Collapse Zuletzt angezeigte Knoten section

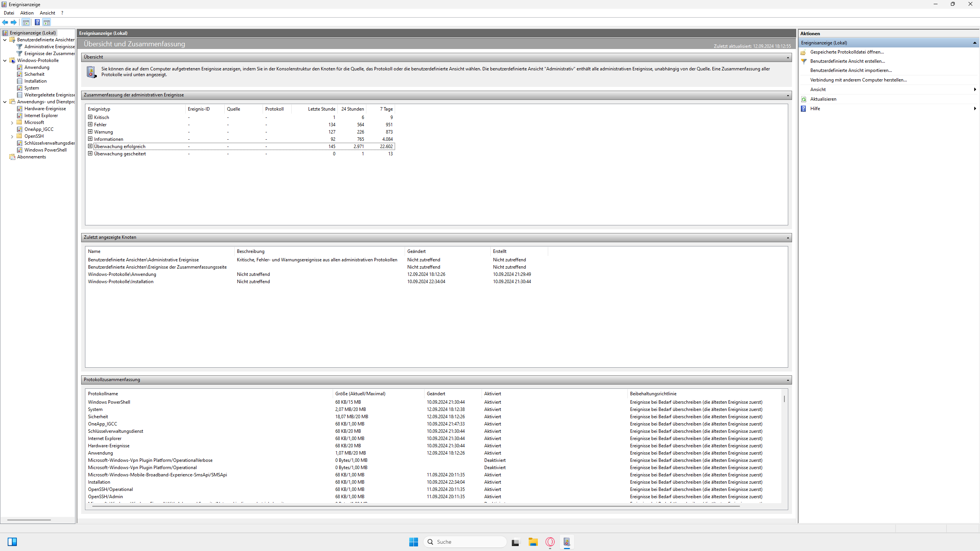(x=788, y=238)
